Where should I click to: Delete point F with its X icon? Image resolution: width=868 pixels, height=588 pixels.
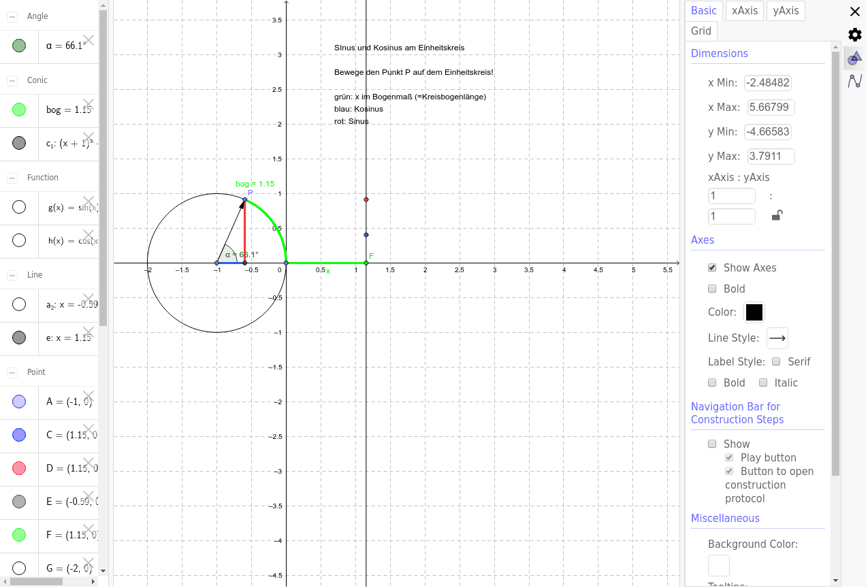pos(88,529)
